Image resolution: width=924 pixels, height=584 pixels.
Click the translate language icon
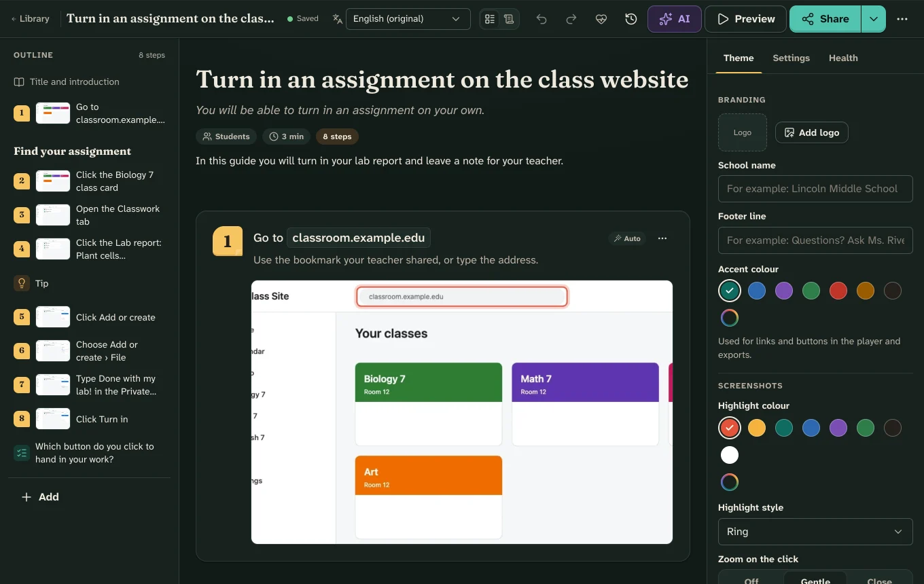[338, 19]
